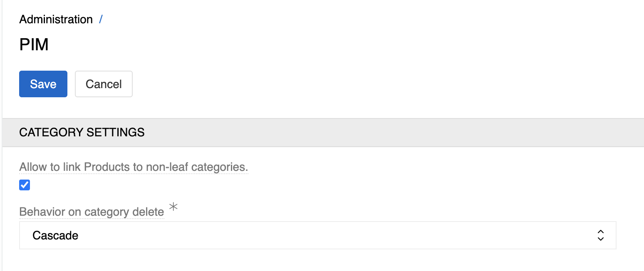Open the Cascade dropdown
644x271 pixels.
[317, 235]
